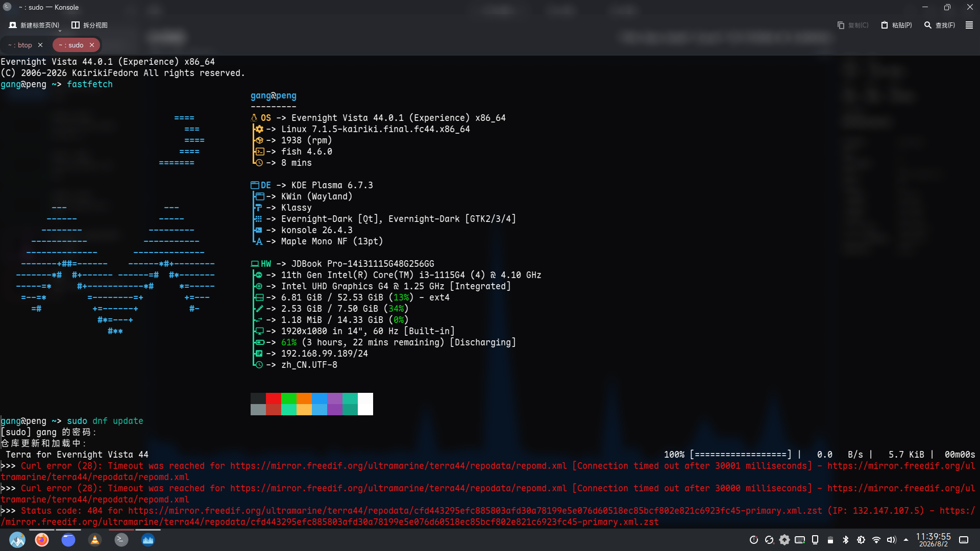The width and height of the screenshot is (980, 551).
Task: Open 查找(F) search in terminal
Action: pyautogui.click(x=940, y=25)
